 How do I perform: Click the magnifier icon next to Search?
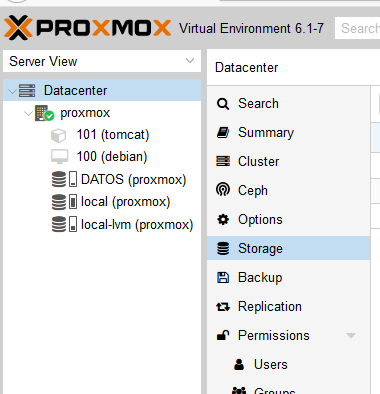coord(223,104)
